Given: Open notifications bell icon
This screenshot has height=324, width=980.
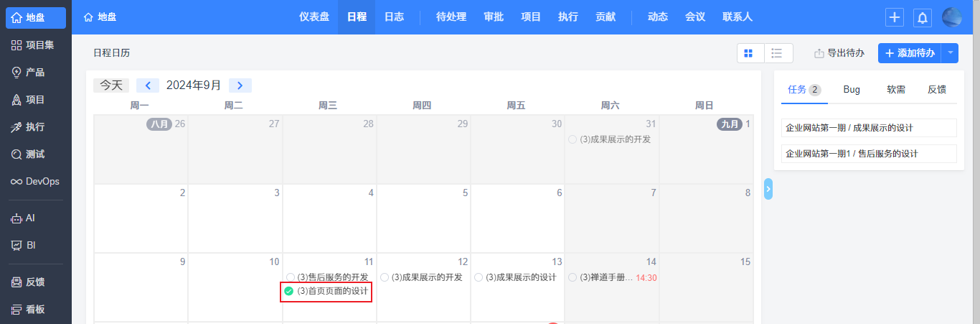Looking at the screenshot, I should click(x=923, y=17).
